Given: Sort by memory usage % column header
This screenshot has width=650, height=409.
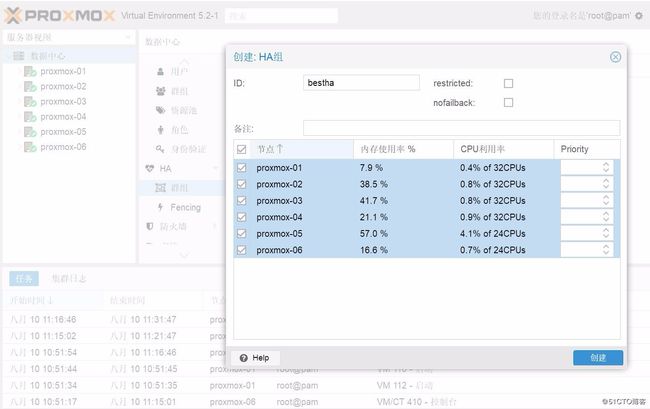Looking at the screenshot, I should (x=403, y=149).
